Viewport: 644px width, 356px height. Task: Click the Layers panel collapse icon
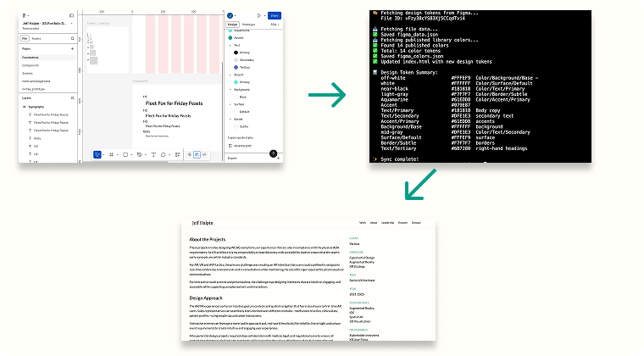(73, 98)
